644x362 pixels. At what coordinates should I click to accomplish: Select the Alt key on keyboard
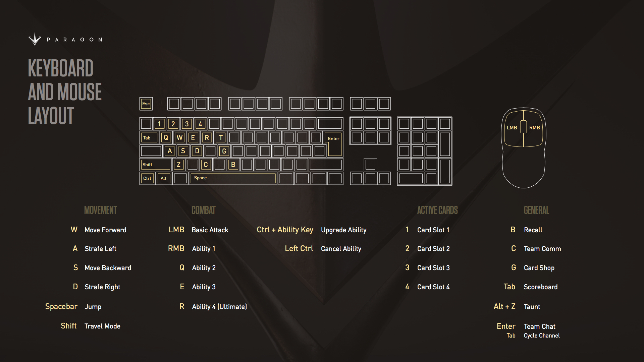coord(164,178)
